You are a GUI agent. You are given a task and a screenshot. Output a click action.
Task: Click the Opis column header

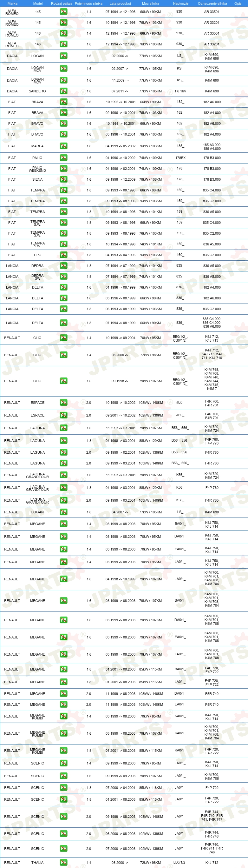(x=238, y=3)
